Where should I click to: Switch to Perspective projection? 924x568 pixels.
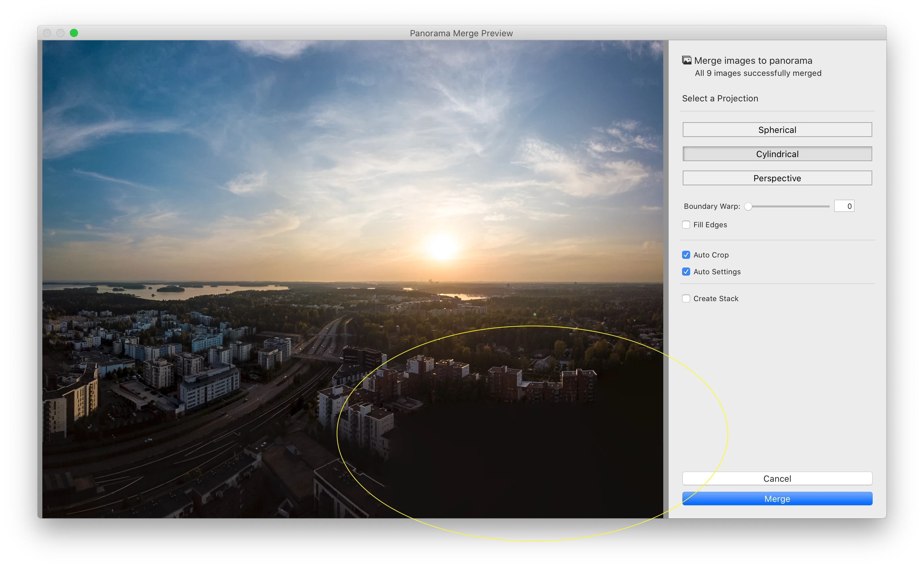point(777,178)
